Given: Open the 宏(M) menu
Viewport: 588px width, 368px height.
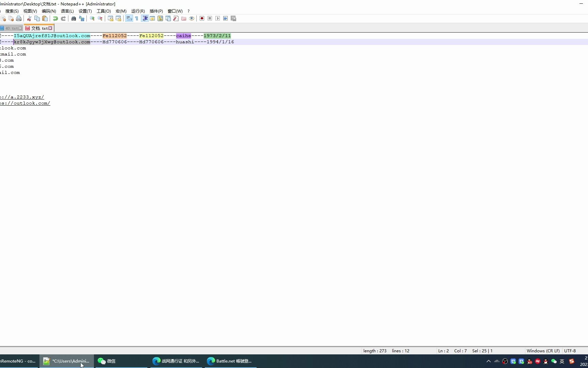Looking at the screenshot, I should pos(121,11).
